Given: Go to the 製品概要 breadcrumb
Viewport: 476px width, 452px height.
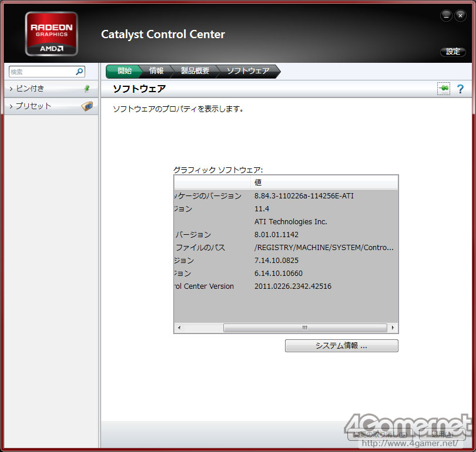Looking at the screenshot, I should (x=195, y=71).
